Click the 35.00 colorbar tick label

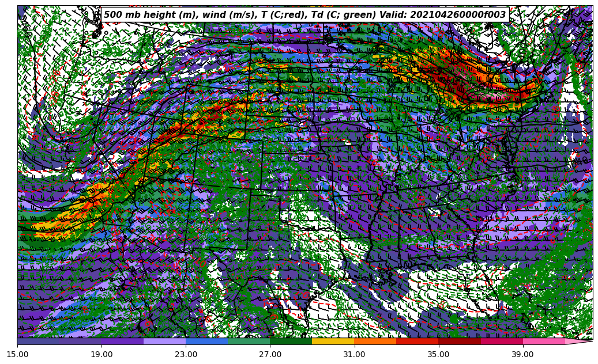438,354
